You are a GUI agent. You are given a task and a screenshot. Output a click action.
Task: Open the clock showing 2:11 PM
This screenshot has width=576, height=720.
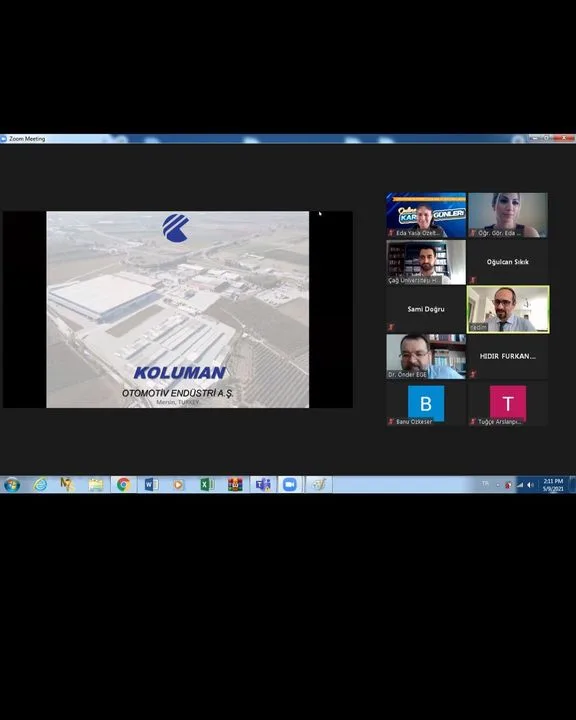tap(553, 485)
